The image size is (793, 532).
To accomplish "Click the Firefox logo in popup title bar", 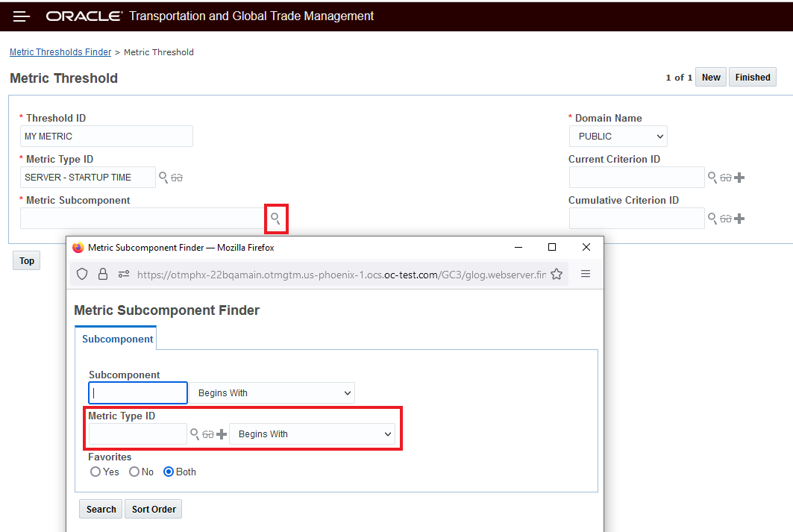I will [x=78, y=247].
